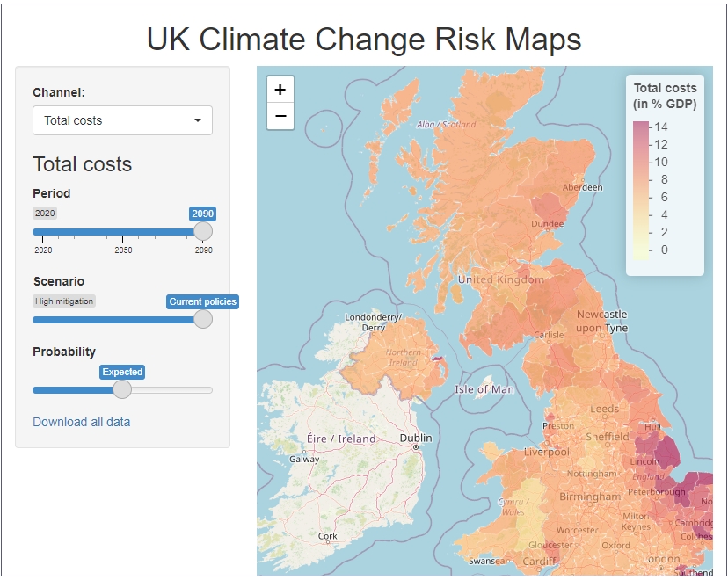Click the right end of Probability track
The image size is (728, 580).
(210, 389)
